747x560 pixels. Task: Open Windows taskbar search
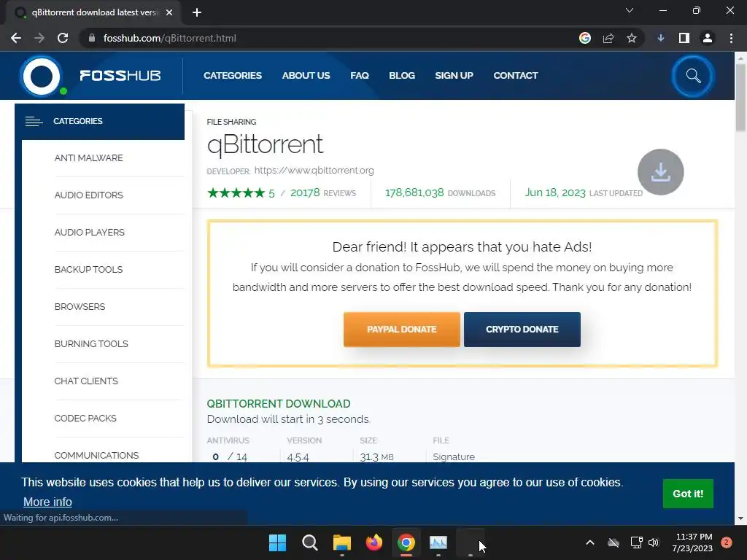pyautogui.click(x=309, y=542)
